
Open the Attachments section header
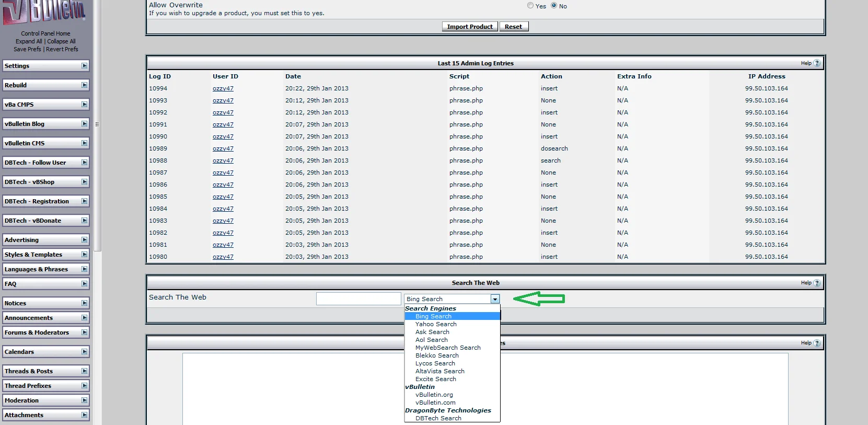point(46,415)
